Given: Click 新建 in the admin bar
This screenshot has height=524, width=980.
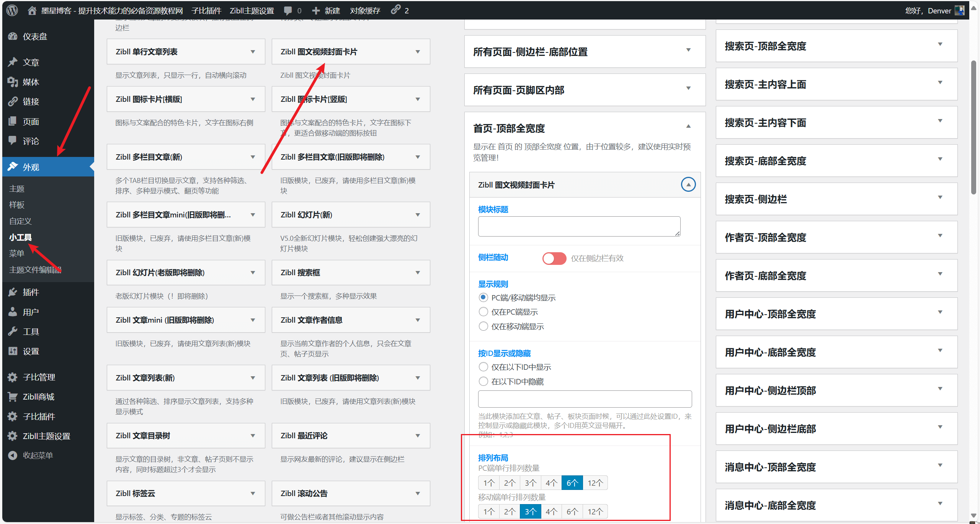Looking at the screenshot, I should tap(332, 10).
